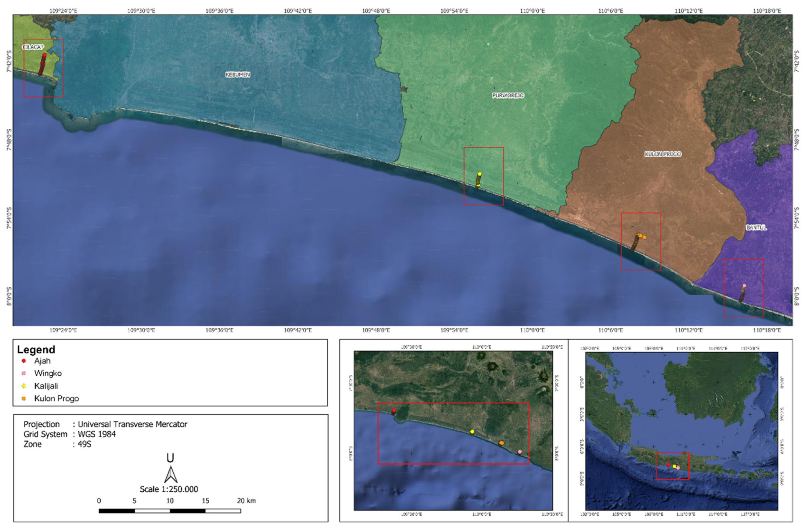Click the red Ajah marker in Cilacap
This screenshot has width=806, height=532.
[45, 55]
